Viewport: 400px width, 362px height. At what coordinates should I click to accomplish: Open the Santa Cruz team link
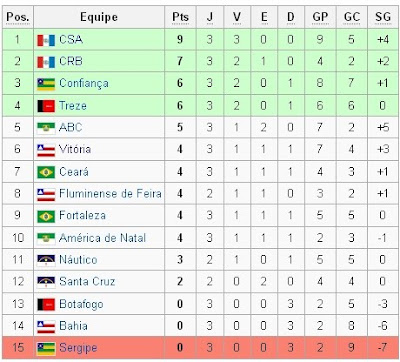click(x=87, y=282)
